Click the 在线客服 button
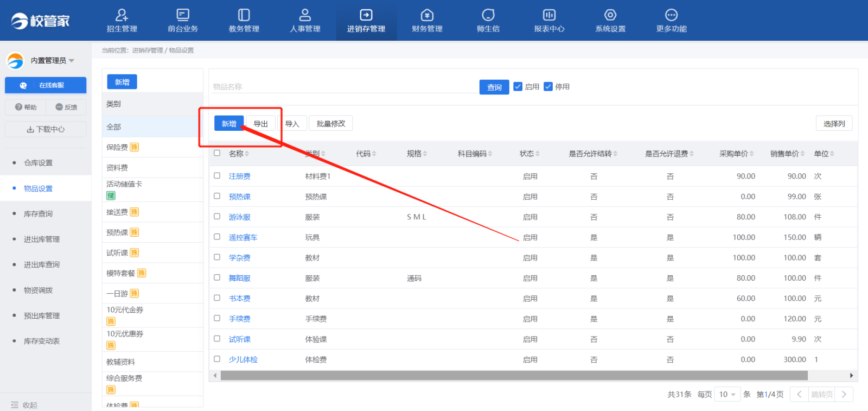 click(46, 85)
